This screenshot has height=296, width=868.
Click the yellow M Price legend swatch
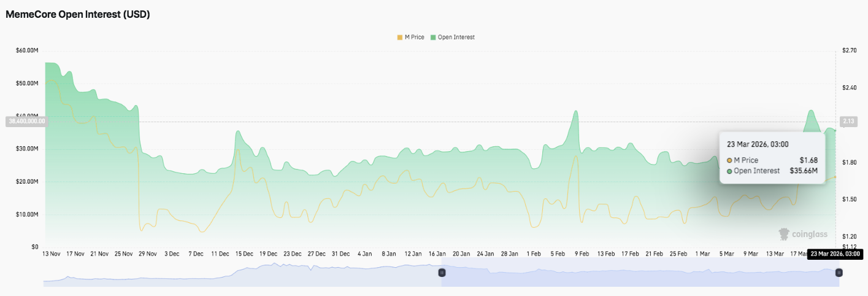click(x=400, y=37)
